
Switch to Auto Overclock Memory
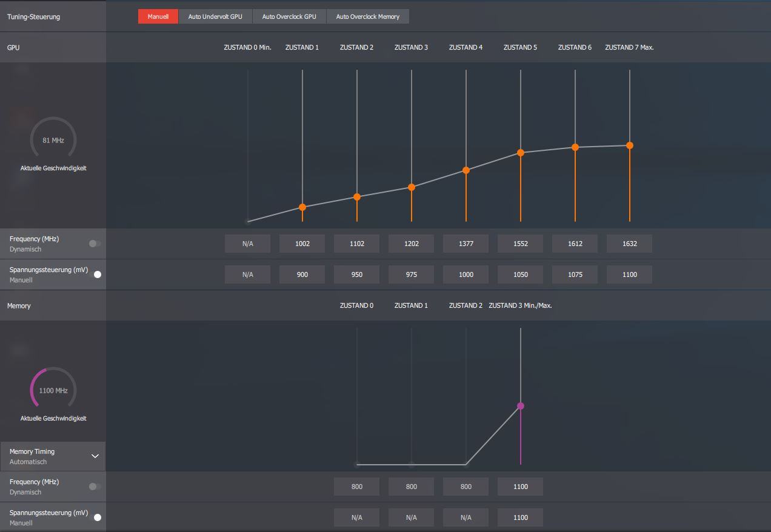pos(368,16)
